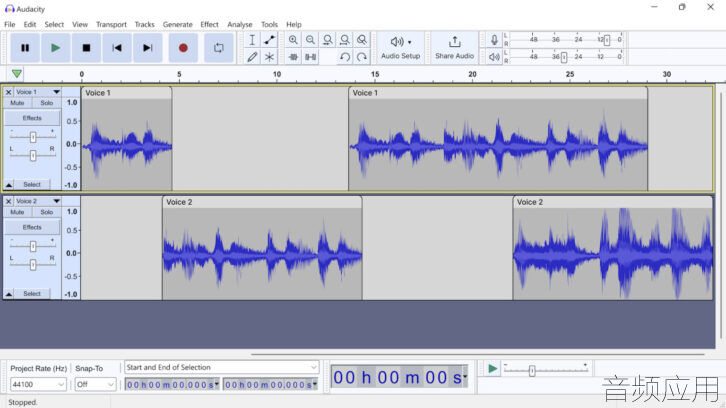The width and height of the screenshot is (726, 408).
Task: Mute the Voice 1 track
Action: 17,103
